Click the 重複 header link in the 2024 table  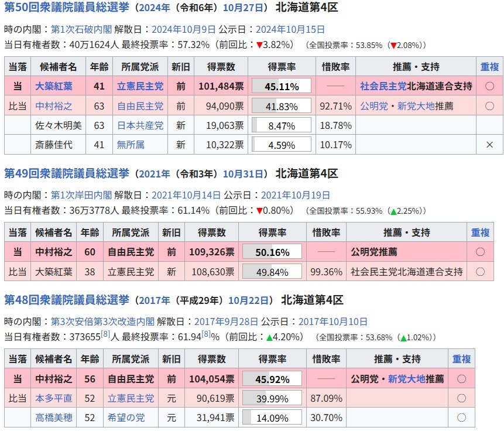[x=489, y=67]
